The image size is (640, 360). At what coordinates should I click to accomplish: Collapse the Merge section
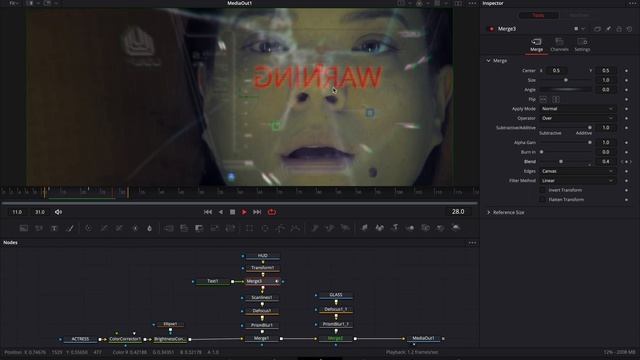[x=489, y=60]
